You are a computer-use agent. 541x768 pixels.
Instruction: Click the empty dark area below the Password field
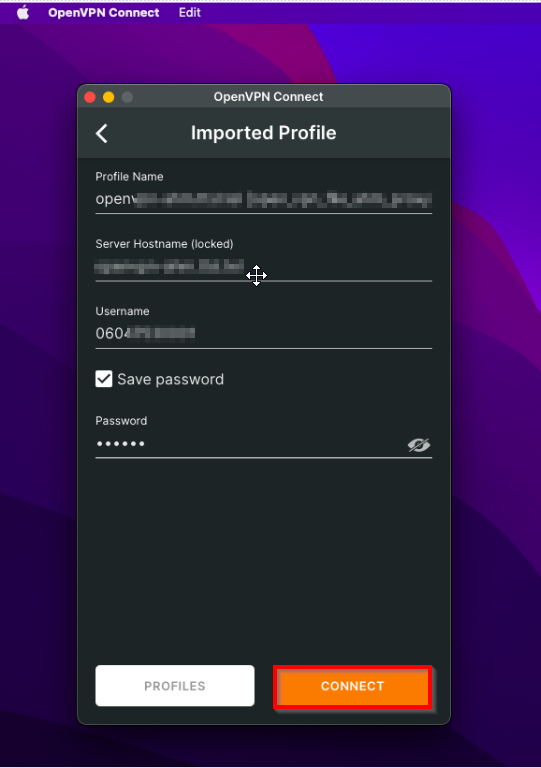point(263,558)
